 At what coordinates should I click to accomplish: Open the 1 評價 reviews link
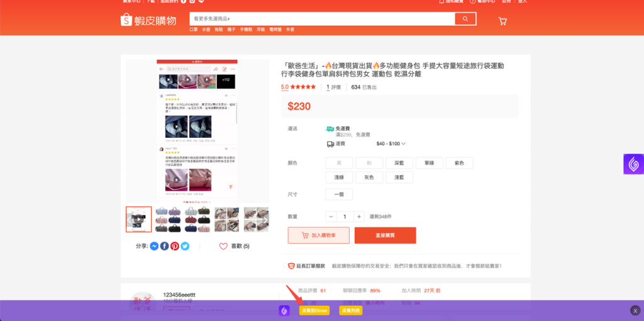[x=334, y=87]
